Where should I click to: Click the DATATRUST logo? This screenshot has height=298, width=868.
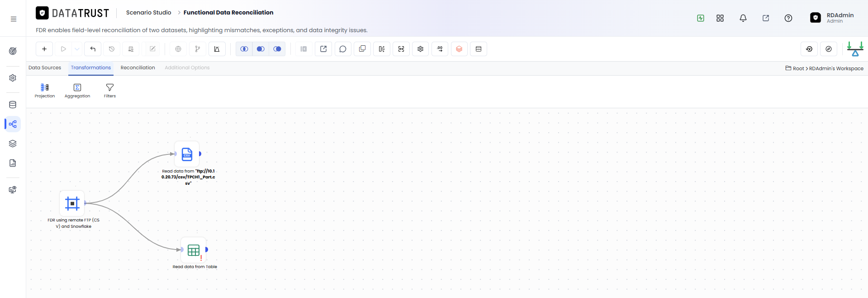(72, 13)
